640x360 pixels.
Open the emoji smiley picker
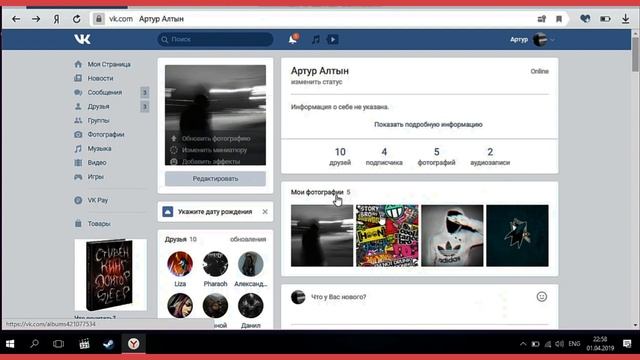[542, 297]
